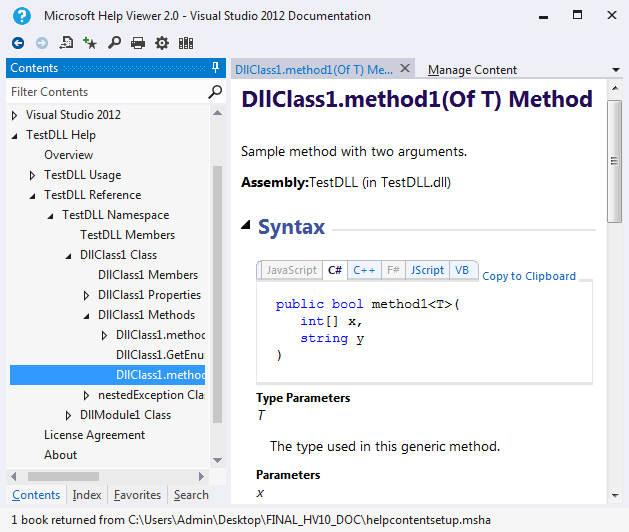Viewport: 629px width, 532px height.
Task: Click the Print icon in the toolbar
Action: coord(138,43)
